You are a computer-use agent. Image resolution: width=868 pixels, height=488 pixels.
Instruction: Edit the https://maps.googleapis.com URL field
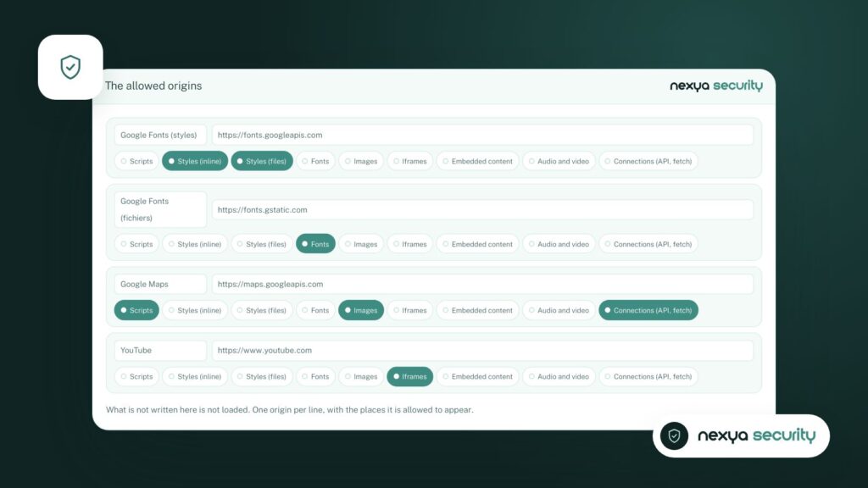(x=482, y=285)
